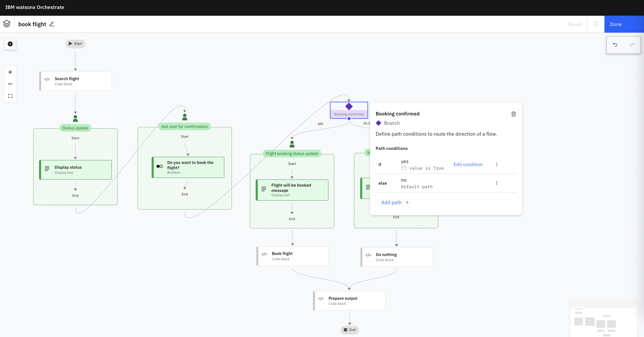This screenshot has height=337, width=644.
Task: Click End label inside Status update group
Action: point(75,196)
